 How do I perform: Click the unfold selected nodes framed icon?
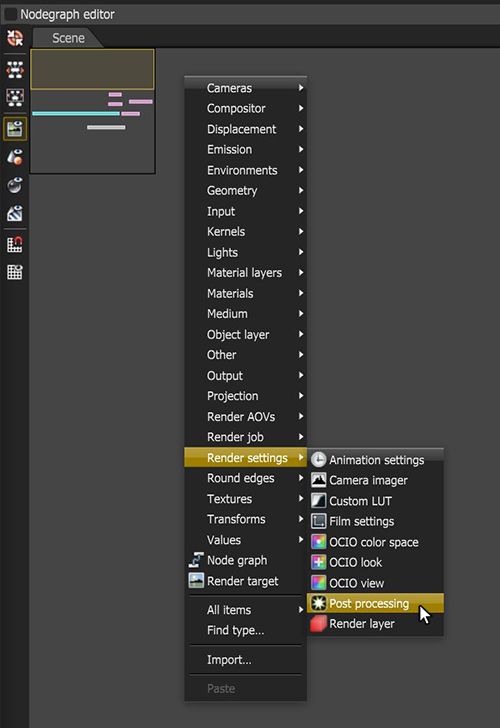click(15, 98)
